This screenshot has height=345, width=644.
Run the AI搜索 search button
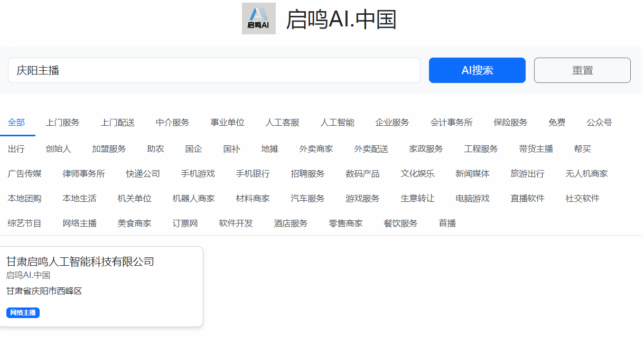(x=477, y=70)
